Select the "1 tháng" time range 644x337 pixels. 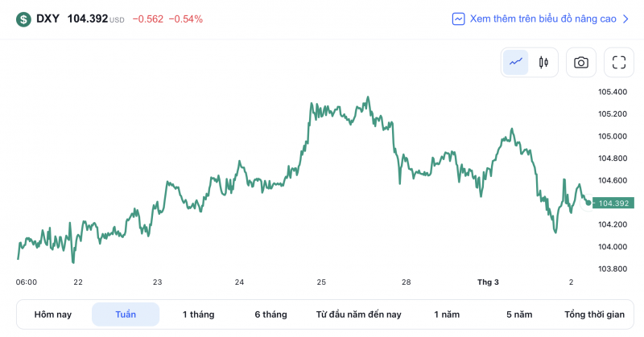(x=198, y=314)
